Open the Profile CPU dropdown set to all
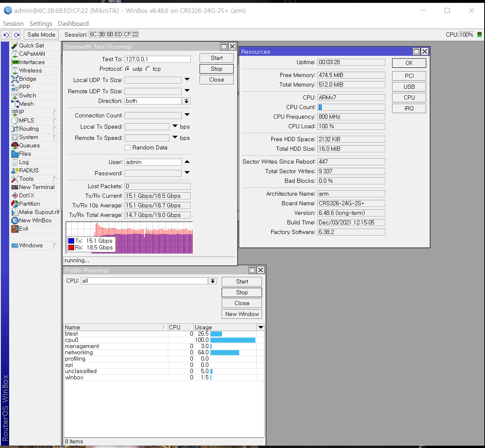The image size is (485, 448). pyautogui.click(x=213, y=281)
